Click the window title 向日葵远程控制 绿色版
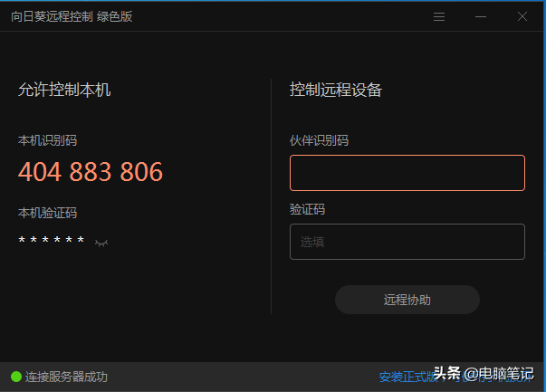This screenshot has height=392, width=546. 72,16
